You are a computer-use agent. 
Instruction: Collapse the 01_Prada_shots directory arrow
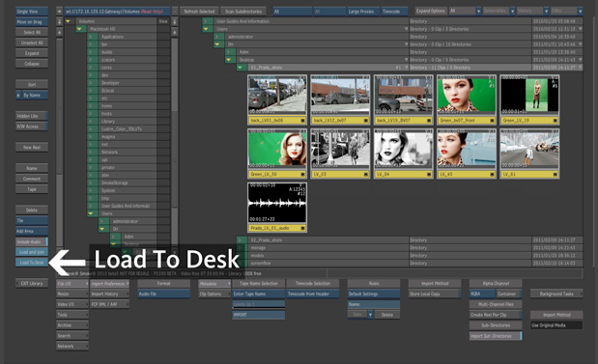tap(241, 68)
